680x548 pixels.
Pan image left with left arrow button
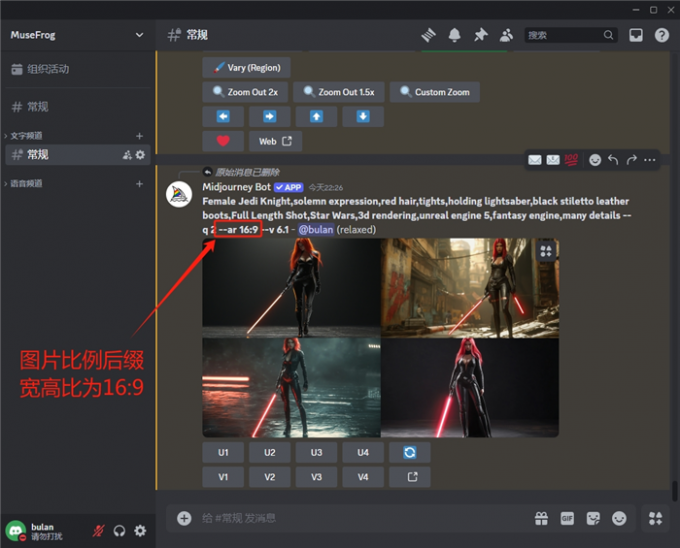223,117
